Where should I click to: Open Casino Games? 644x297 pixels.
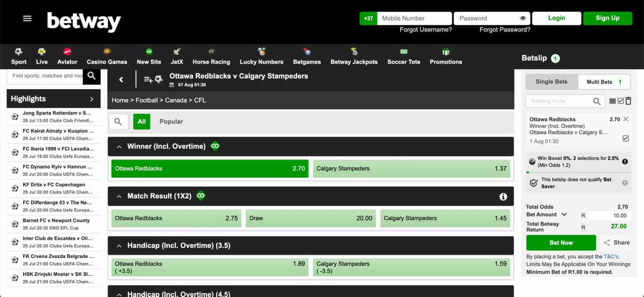pyautogui.click(x=107, y=56)
